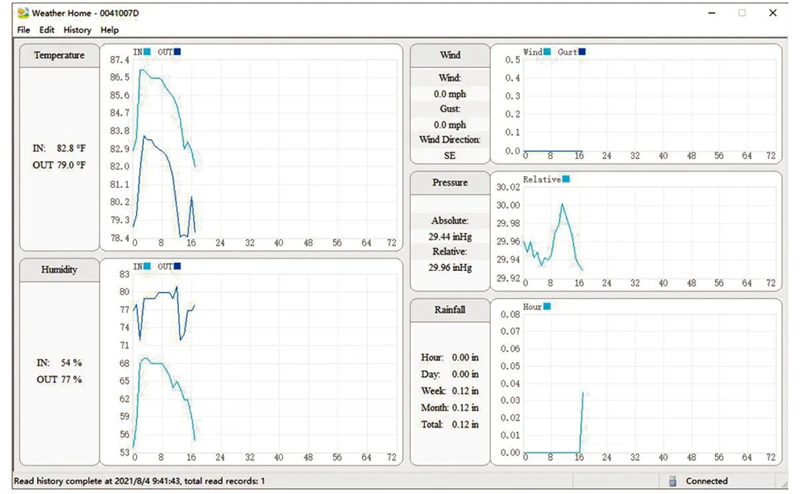Viewport: 800px width, 494px height.
Task: Click the Day rainfall row showing 0.00 in
Action: [449, 375]
